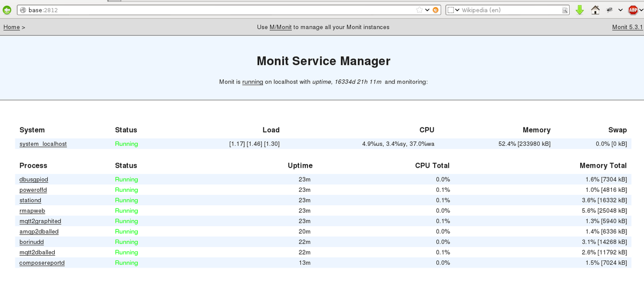Open downloads via the green arrow icon
This screenshot has height=283, width=644.
tap(580, 10)
